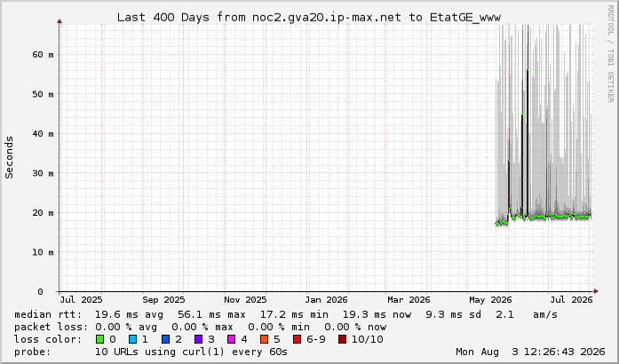Click the '0.00 % now' packet loss value
This screenshot has height=364, width=619.
(355, 327)
